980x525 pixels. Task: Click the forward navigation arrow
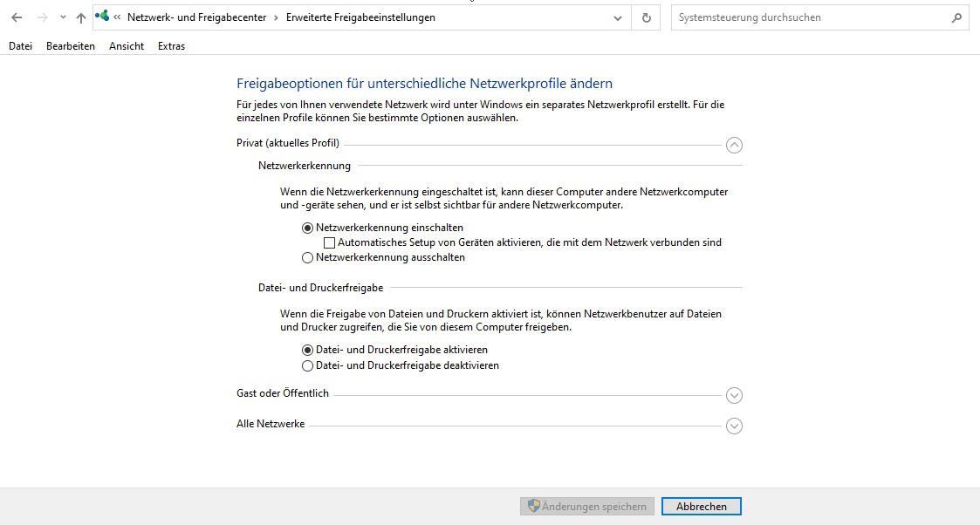tap(42, 17)
